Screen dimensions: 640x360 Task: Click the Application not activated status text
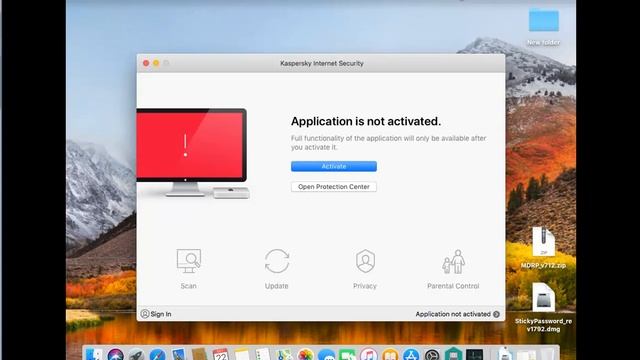click(453, 314)
